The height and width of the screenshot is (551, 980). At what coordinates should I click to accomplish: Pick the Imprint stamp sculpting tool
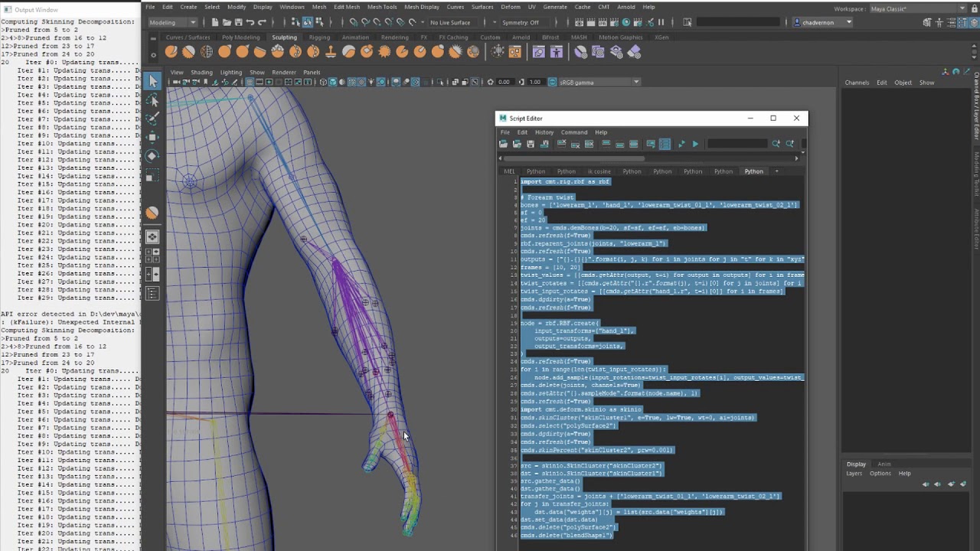pyautogui.click(x=331, y=52)
